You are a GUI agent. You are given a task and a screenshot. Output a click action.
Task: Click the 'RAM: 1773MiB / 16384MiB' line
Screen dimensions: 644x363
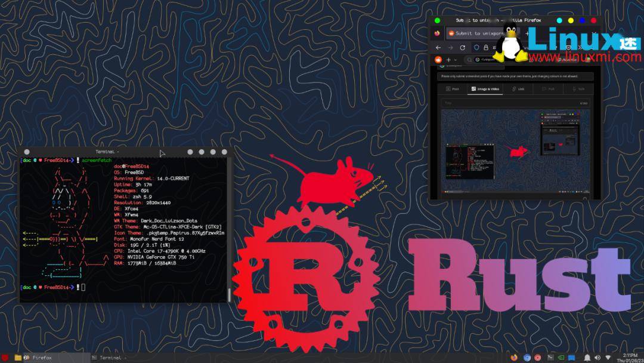145,263
